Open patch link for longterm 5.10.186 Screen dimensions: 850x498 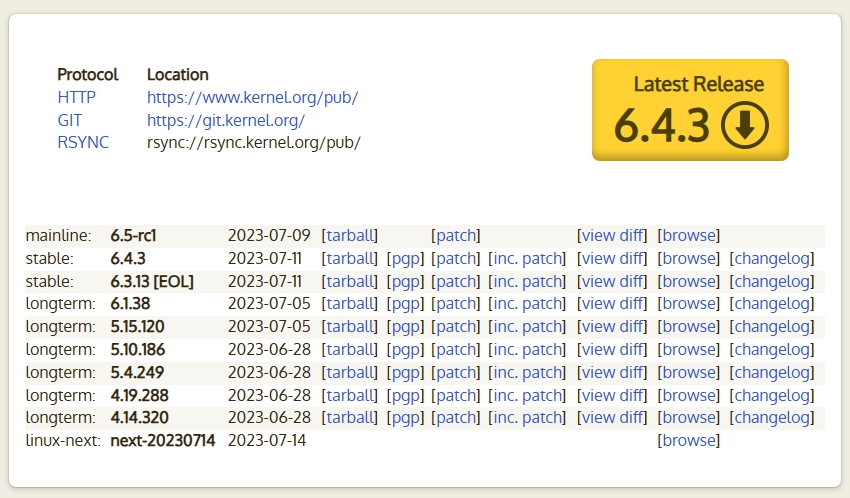[456, 350]
